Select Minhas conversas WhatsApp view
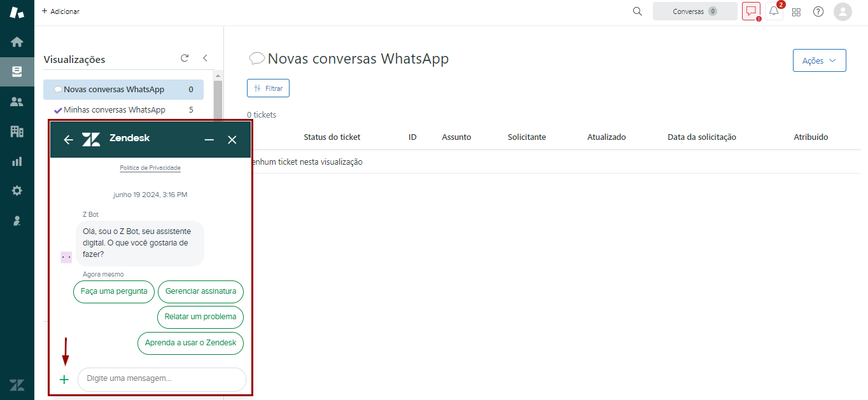 tap(114, 110)
